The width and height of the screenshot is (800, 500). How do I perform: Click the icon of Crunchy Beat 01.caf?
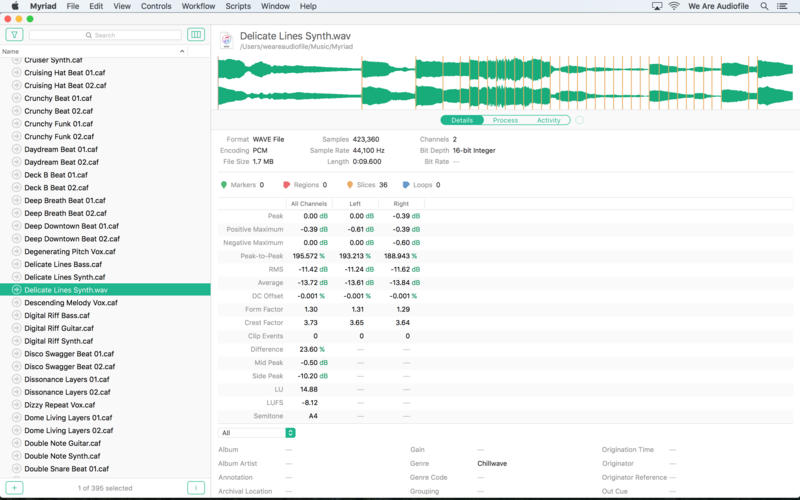click(16, 98)
